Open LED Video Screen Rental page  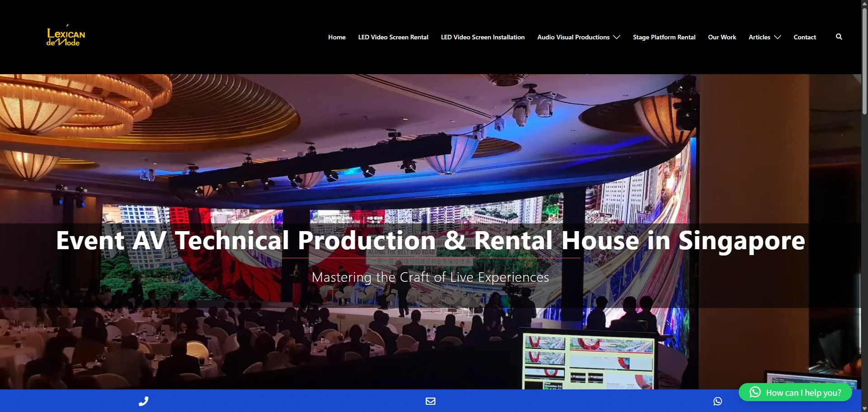(393, 37)
